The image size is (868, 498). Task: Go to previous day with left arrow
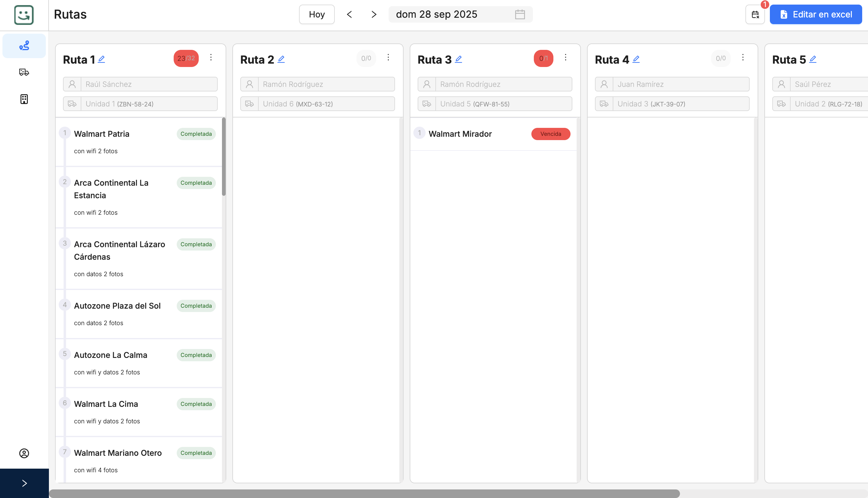[x=349, y=14]
